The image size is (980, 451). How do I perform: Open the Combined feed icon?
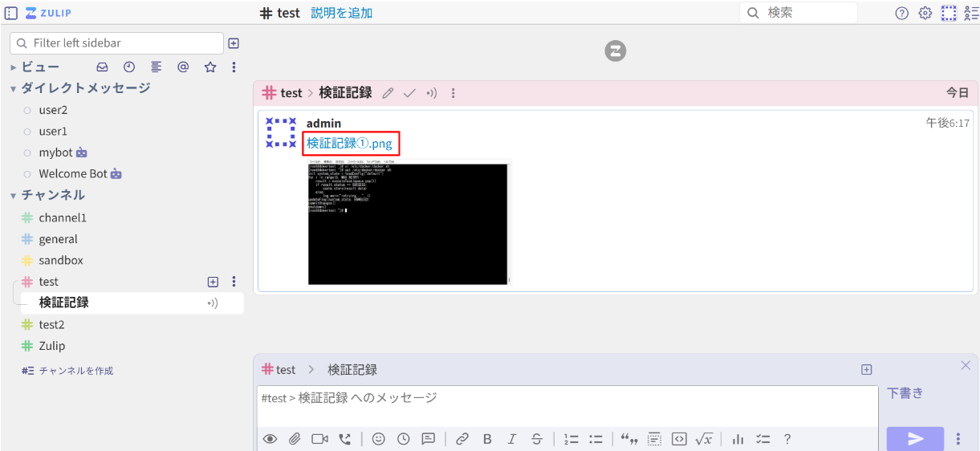pyautogui.click(x=157, y=67)
